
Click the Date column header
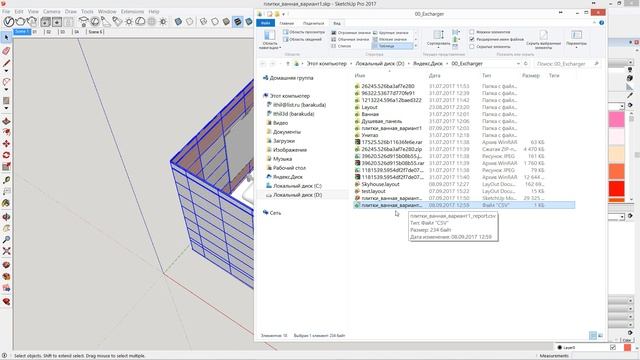[x=434, y=76]
